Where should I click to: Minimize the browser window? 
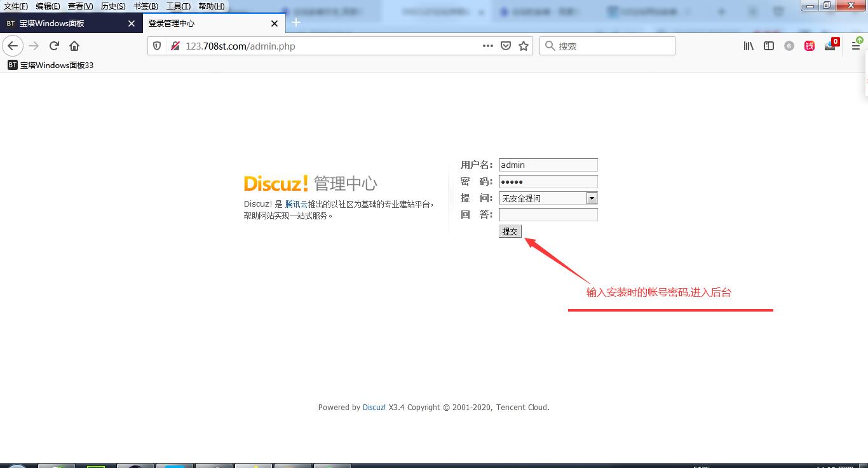click(x=810, y=5)
